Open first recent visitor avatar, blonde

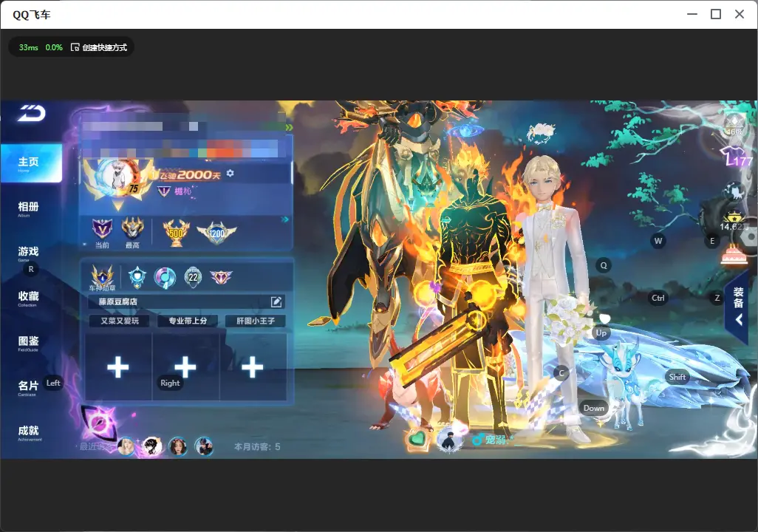pyautogui.click(x=126, y=446)
